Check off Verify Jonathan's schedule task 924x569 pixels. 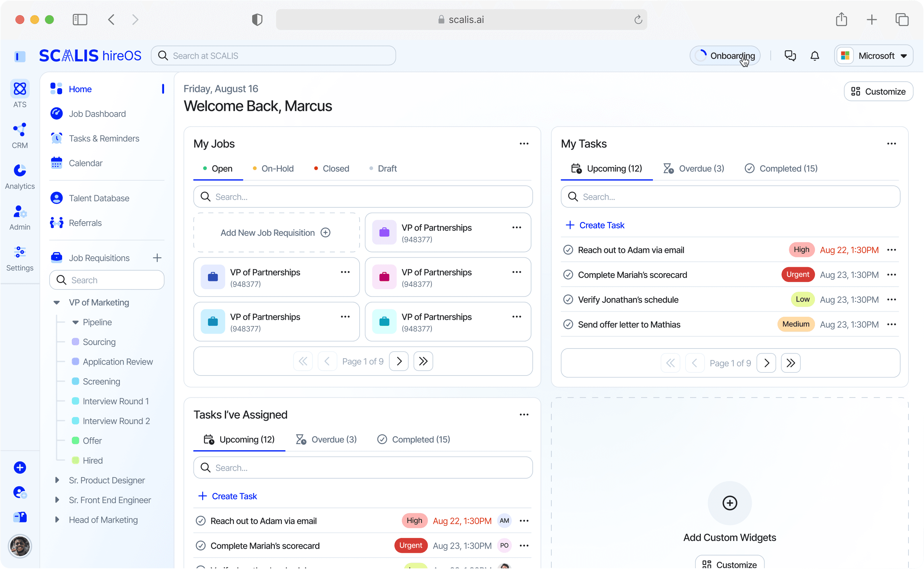pyautogui.click(x=568, y=300)
